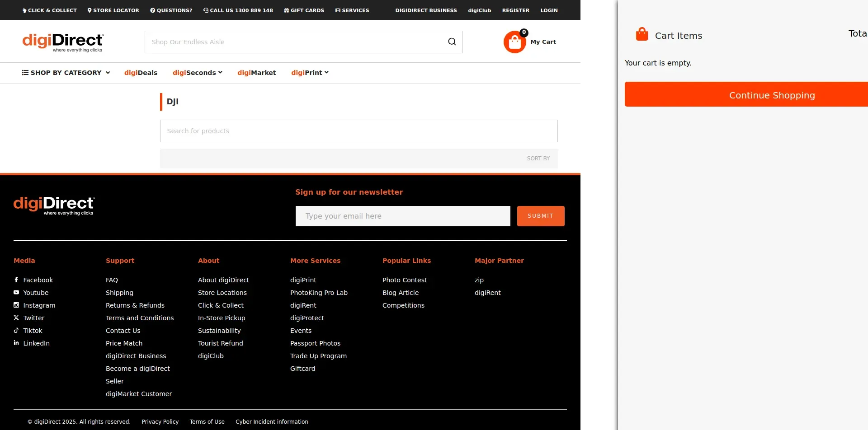Open Sustainability footer link
Viewport: 868px width, 430px height.
point(219,331)
